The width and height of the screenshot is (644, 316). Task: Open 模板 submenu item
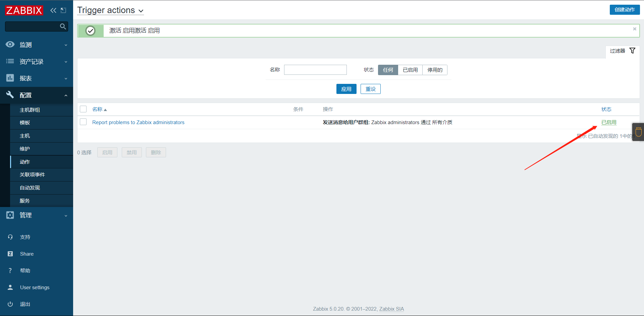25,123
